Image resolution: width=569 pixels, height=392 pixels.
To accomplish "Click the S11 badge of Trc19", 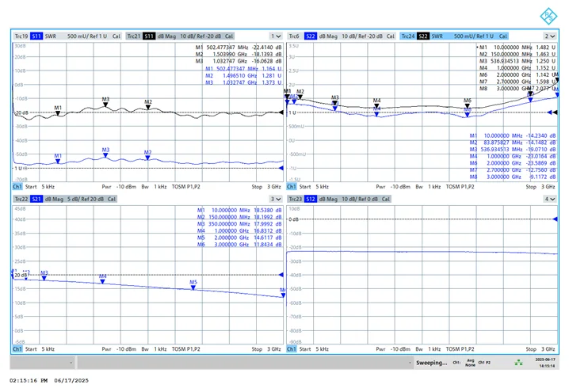I will (36, 36).
